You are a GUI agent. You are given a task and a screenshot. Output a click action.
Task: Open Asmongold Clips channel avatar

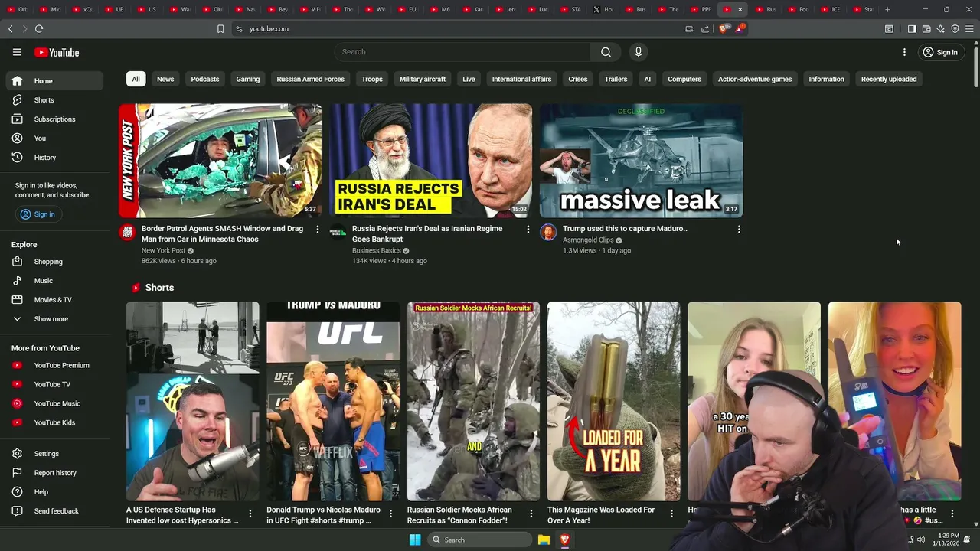pos(548,232)
